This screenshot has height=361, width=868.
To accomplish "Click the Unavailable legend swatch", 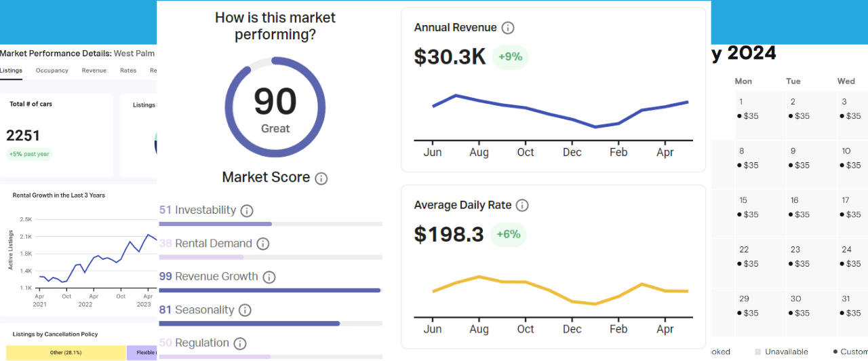I will coord(757,352).
